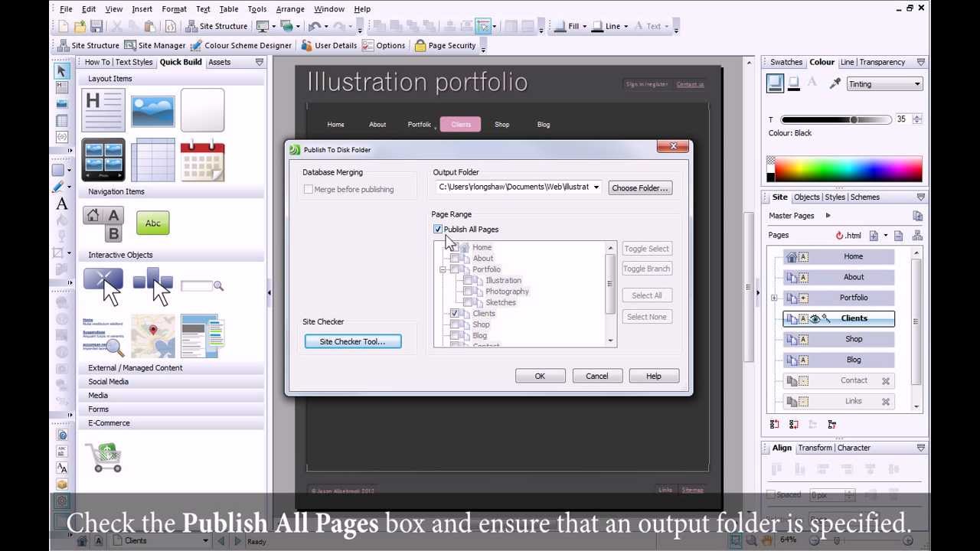Click the Site Structure icon beside Pages
980x551 pixels.
(x=917, y=236)
